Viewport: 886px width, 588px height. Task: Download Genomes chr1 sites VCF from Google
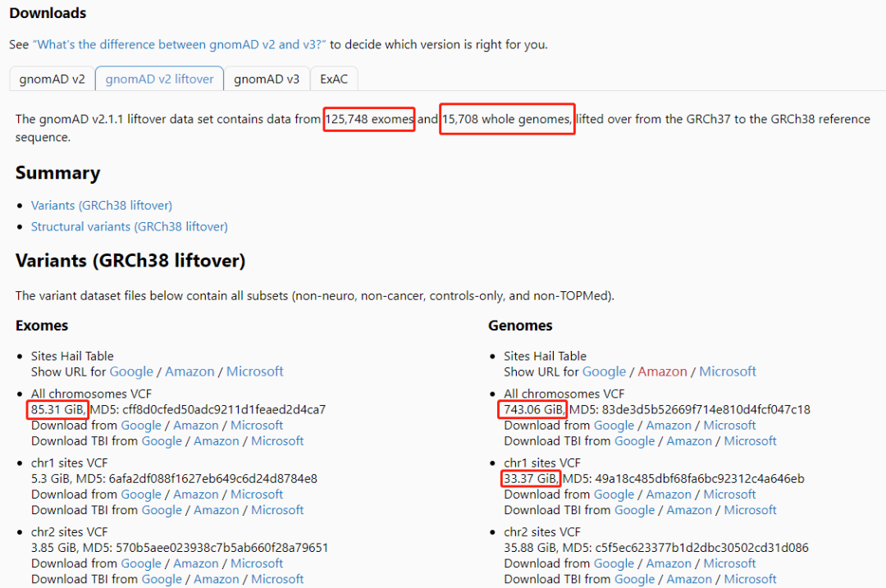(614, 495)
